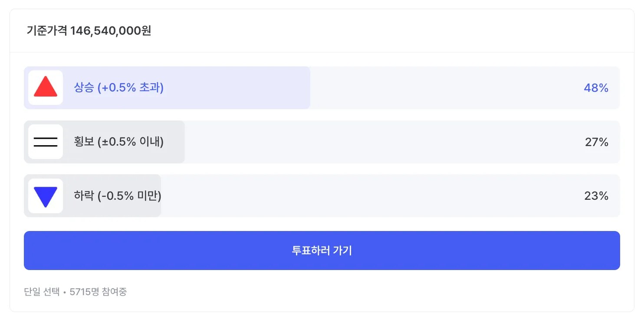Click the 5715명 참여중 participant count
Screen dimensions: 644x319
tap(98, 292)
